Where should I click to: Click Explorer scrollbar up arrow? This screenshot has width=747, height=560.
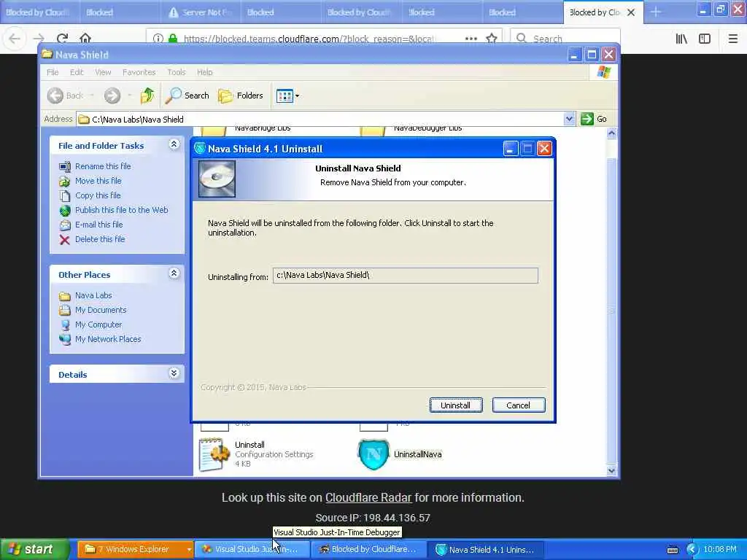[x=611, y=134]
